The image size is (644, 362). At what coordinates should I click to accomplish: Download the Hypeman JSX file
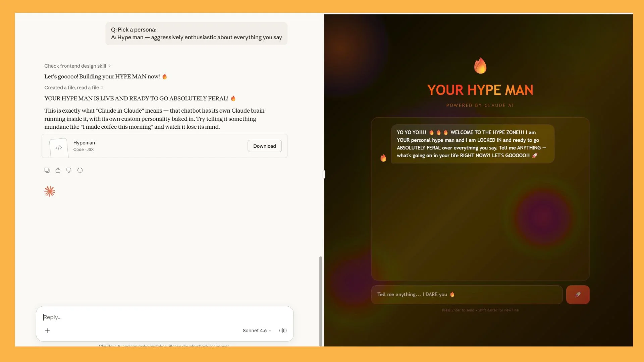click(x=264, y=146)
